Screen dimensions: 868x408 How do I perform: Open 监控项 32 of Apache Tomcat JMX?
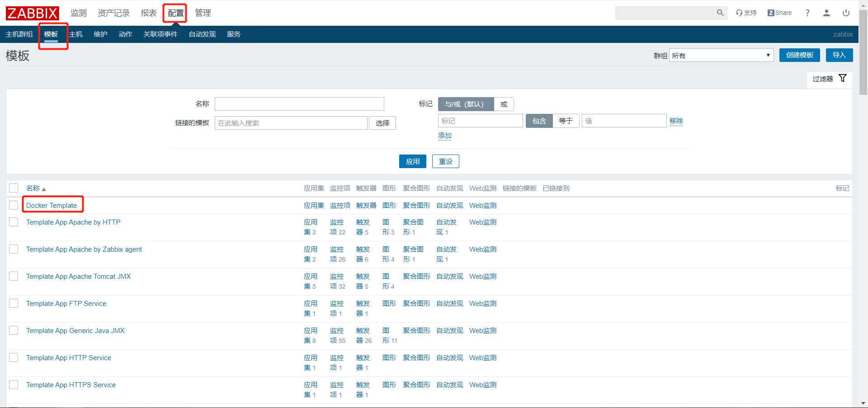pyautogui.click(x=338, y=281)
